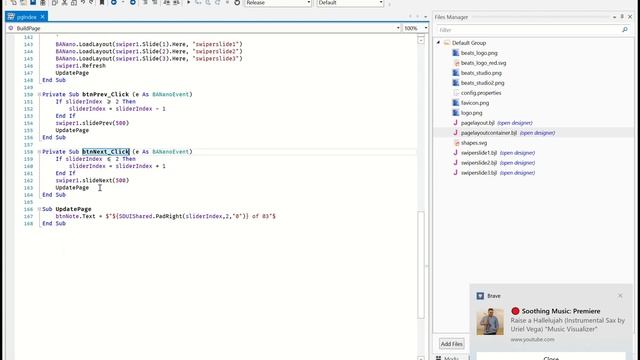The height and width of the screenshot is (360, 640).
Task: Toggle bookmark toolbar icon
Action: pyautogui.click(x=102, y=2)
